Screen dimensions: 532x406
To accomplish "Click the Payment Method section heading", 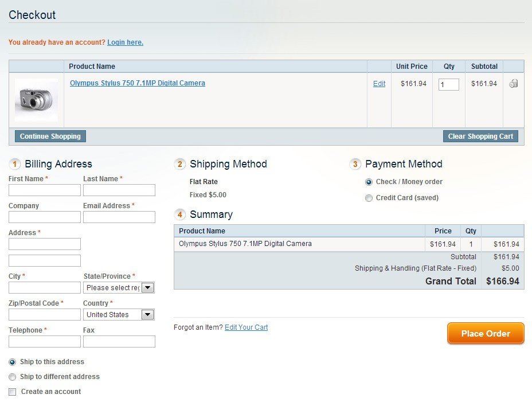I will pyautogui.click(x=404, y=164).
